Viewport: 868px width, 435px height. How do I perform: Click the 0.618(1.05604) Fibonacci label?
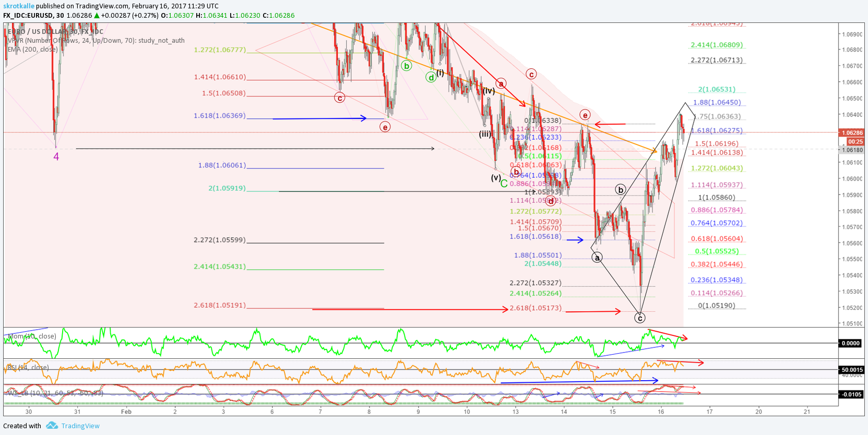coord(717,239)
